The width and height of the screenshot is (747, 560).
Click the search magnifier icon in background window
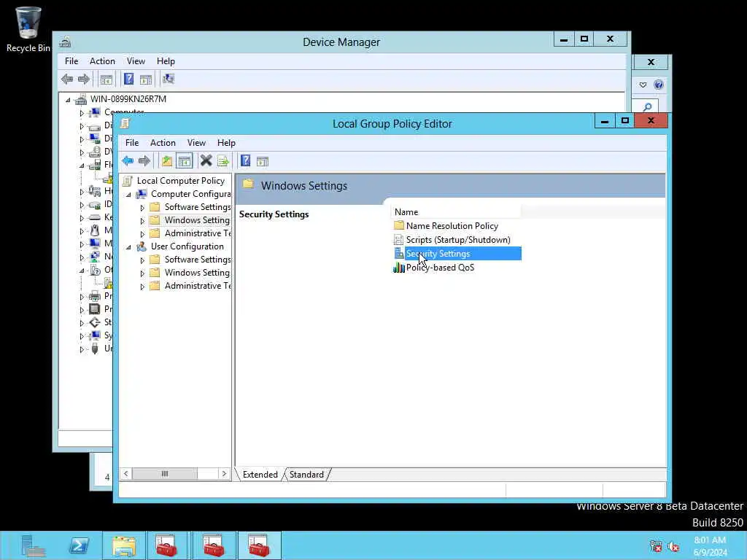[647, 107]
